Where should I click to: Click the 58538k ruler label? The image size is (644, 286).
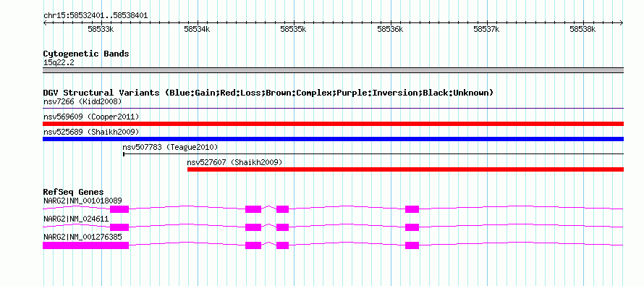tap(582, 30)
